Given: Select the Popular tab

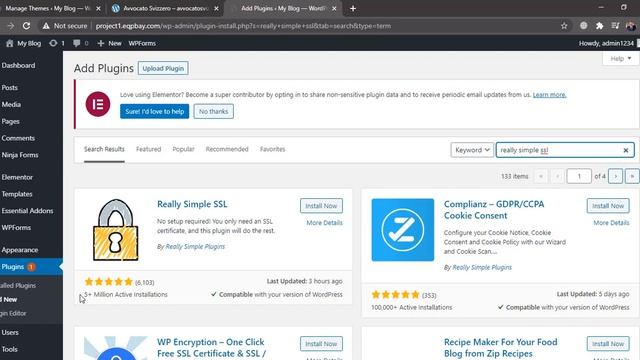Looking at the screenshot, I should coord(183,149).
